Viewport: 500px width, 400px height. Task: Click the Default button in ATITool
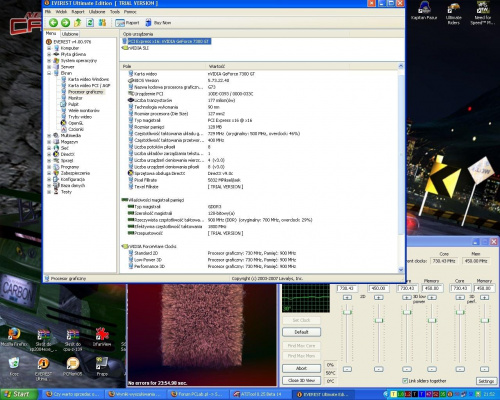click(301, 332)
